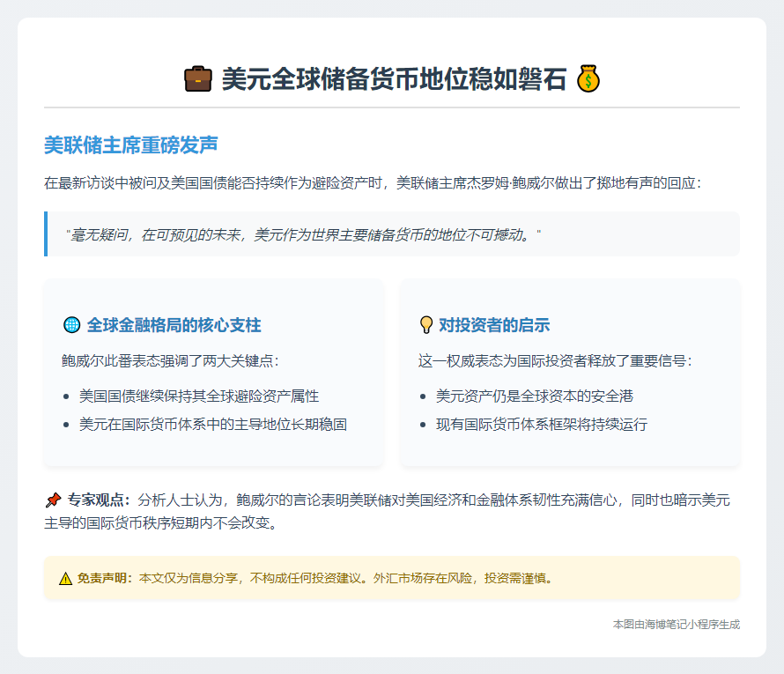Click footer credit 本图由海博笔记小程序生成
The width and height of the screenshot is (784, 674).
coord(676,624)
